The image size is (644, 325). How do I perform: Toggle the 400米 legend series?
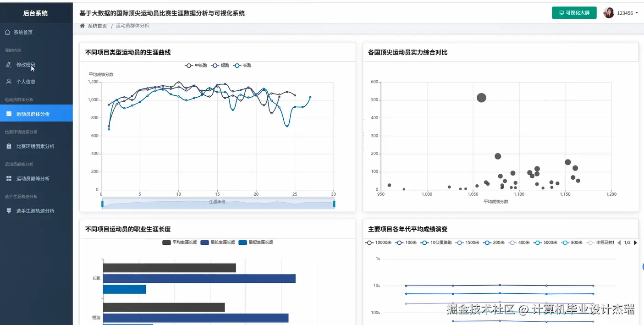pyautogui.click(x=519, y=243)
